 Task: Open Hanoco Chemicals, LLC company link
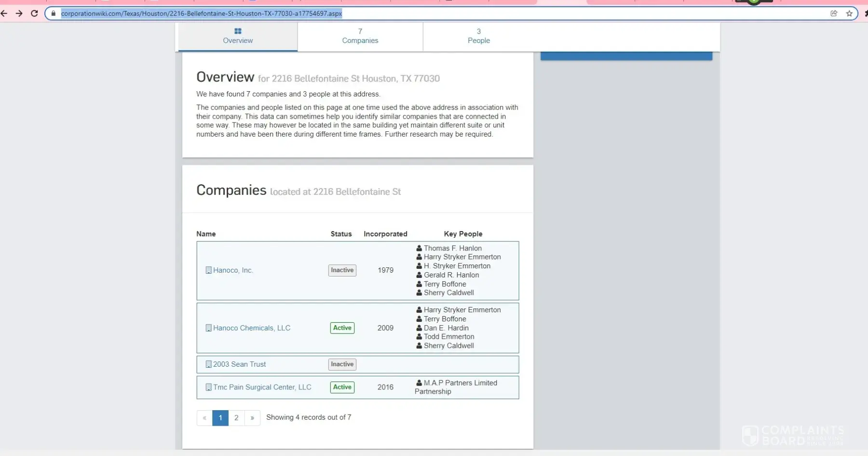click(x=251, y=328)
